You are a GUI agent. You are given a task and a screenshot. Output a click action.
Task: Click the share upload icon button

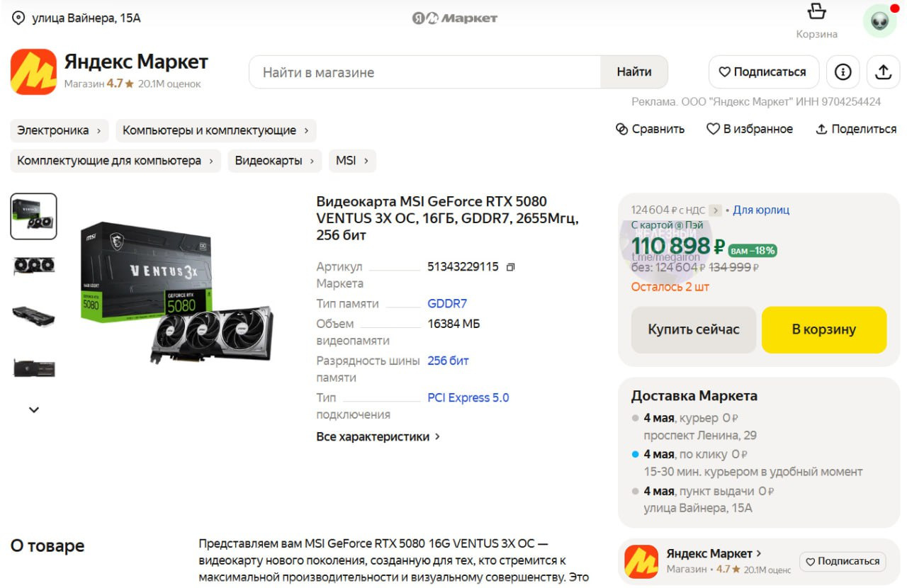pos(883,72)
